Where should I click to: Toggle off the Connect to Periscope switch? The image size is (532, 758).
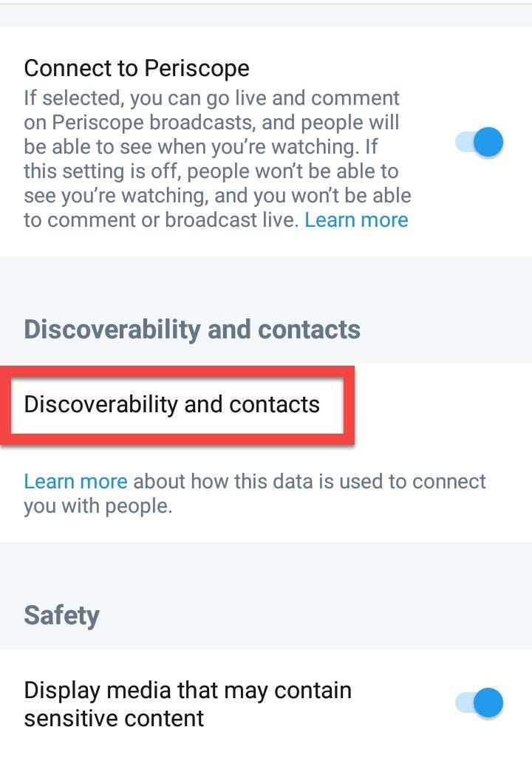pyautogui.click(x=480, y=142)
